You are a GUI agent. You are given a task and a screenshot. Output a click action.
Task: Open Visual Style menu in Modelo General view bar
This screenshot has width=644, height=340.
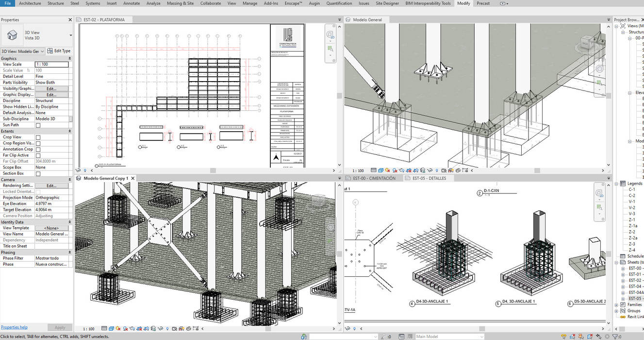pyautogui.click(x=380, y=170)
